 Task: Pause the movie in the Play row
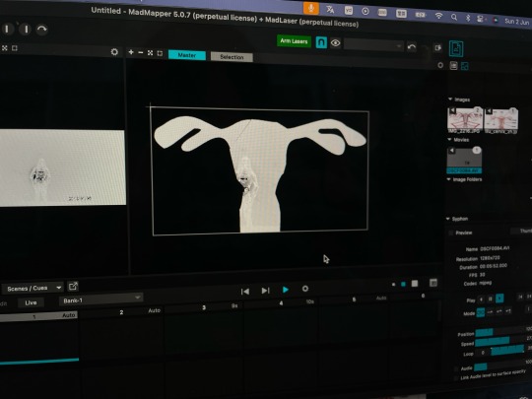click(x=490, y=299)
